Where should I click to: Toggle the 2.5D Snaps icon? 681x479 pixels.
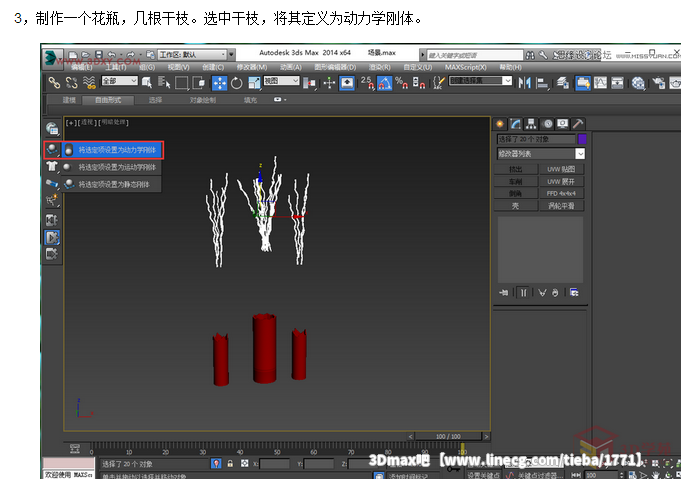367,83
